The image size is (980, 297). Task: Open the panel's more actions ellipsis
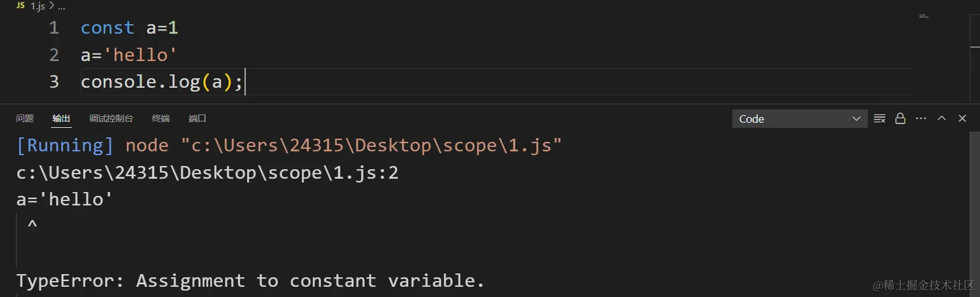(921, 118)
